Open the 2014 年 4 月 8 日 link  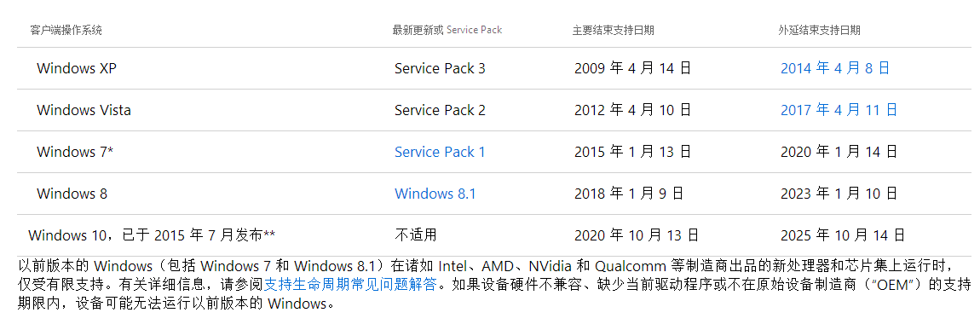coord(835,68)
